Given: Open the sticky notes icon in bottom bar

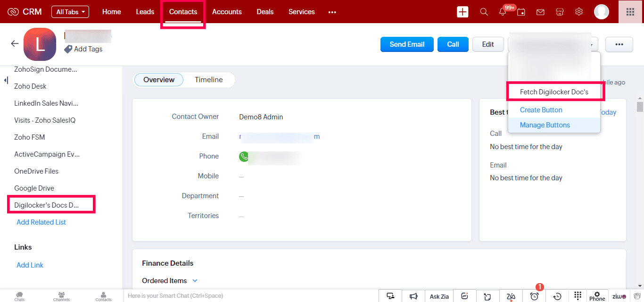Looking at the screenshot, I should [487, 296].
